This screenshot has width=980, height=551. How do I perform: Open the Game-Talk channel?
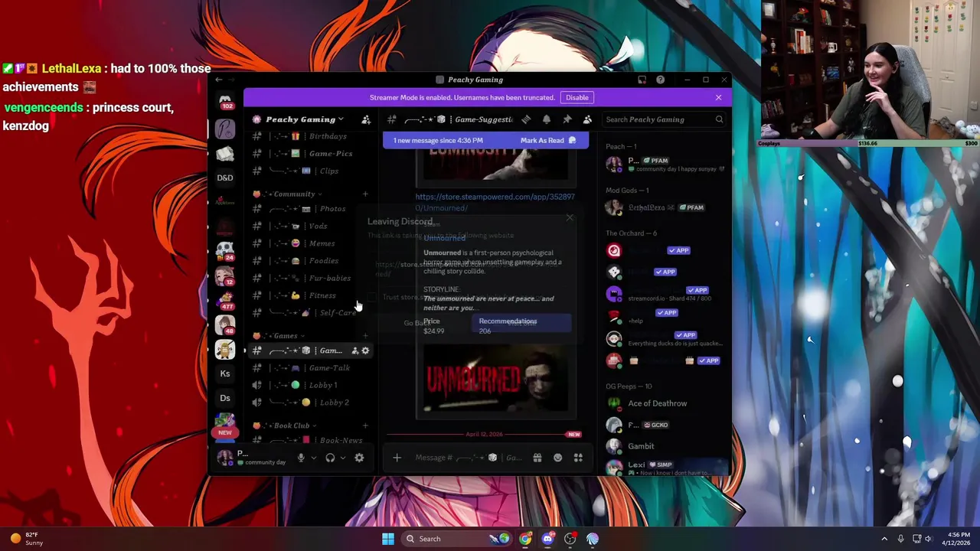pos(311,368)
